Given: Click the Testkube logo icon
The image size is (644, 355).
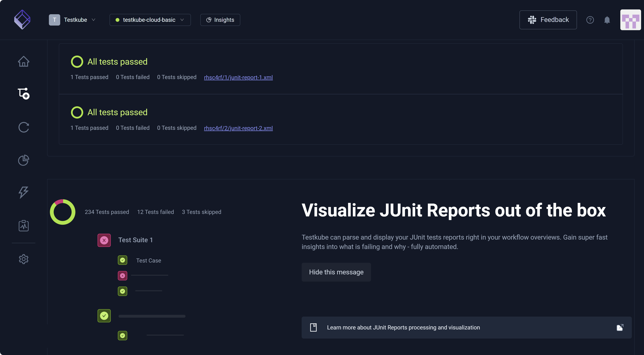Looking at the screenshot, I should pos(22,20).
